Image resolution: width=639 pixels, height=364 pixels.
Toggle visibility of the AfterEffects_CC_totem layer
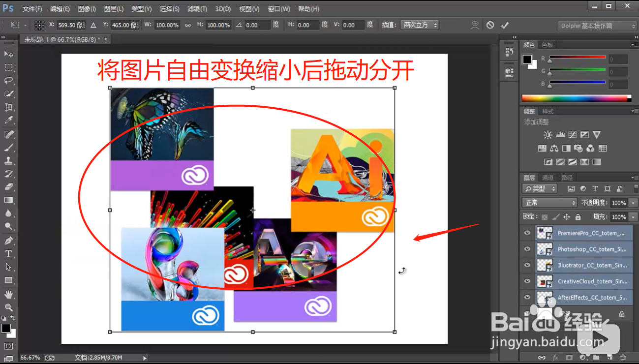pos(527,297)
